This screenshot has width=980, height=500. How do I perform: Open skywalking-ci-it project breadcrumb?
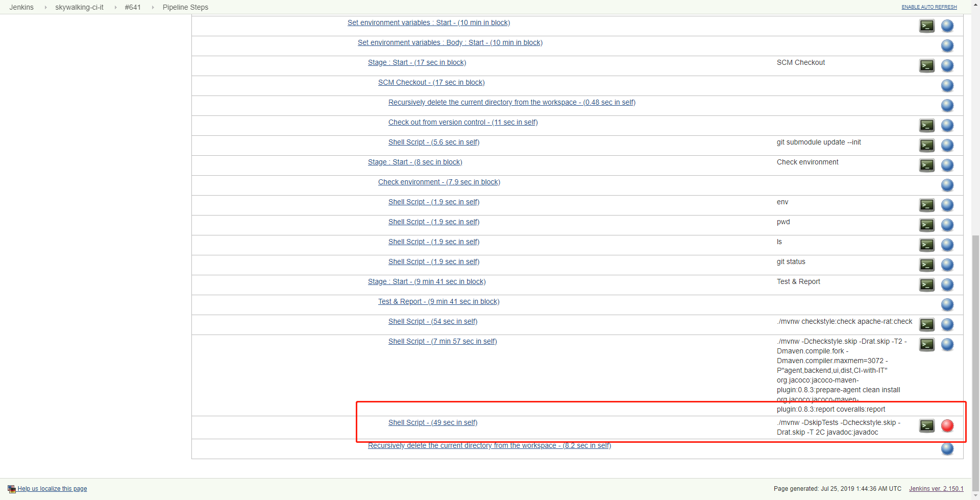pos(79,7)
